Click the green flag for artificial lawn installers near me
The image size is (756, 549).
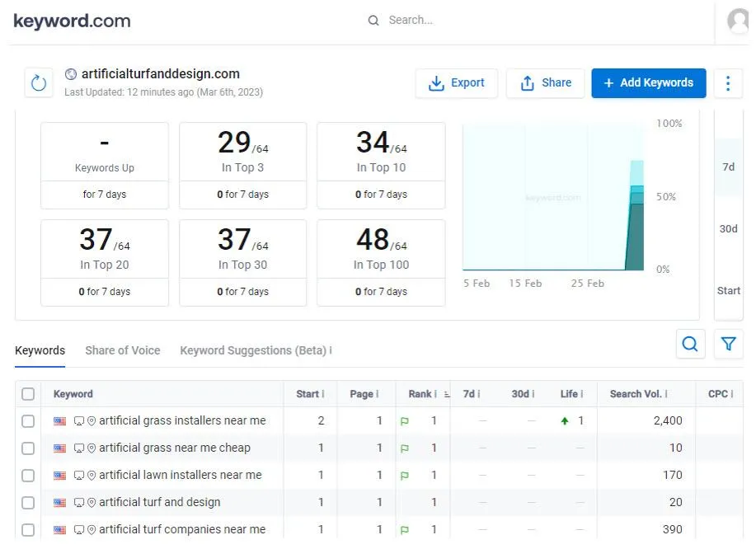pyautogui.click(x=405, y=476)
